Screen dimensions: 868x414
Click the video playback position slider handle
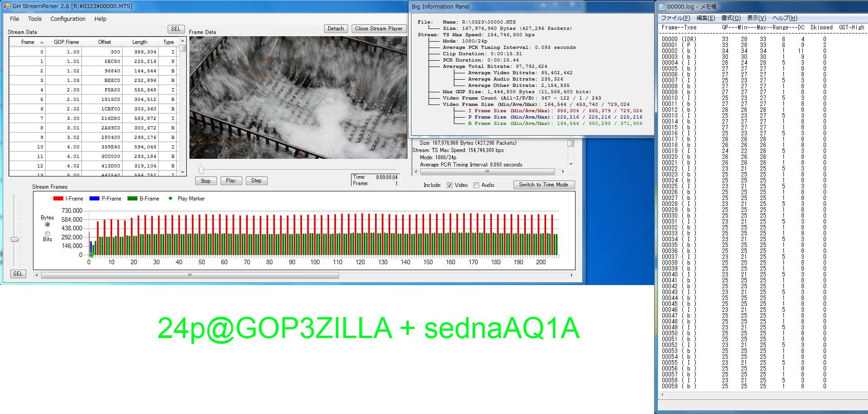coord(201,170)
